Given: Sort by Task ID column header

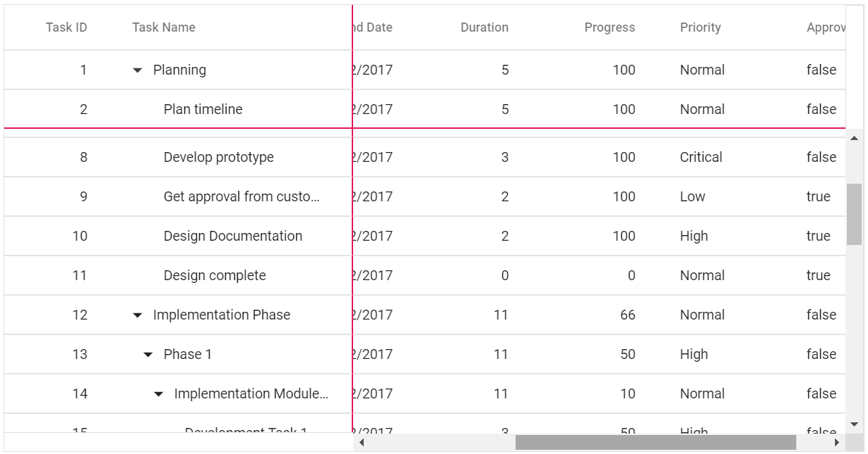Looking at the screenshot, I should [x=66, y=27].
